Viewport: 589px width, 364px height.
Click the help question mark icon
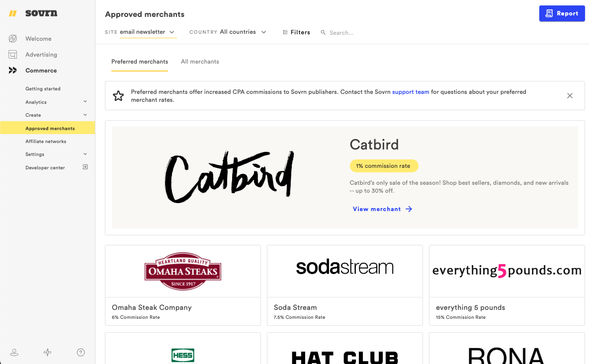tap(81, 352)
